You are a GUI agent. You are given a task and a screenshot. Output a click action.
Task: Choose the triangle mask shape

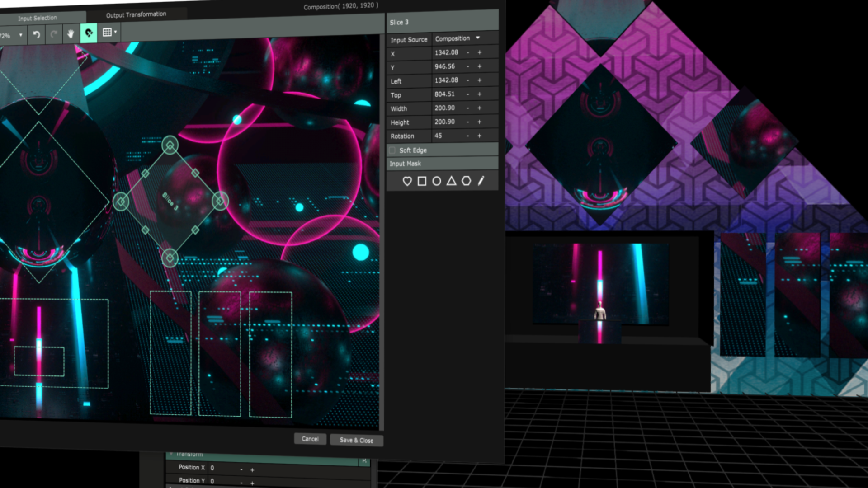[x=451, y=181]
